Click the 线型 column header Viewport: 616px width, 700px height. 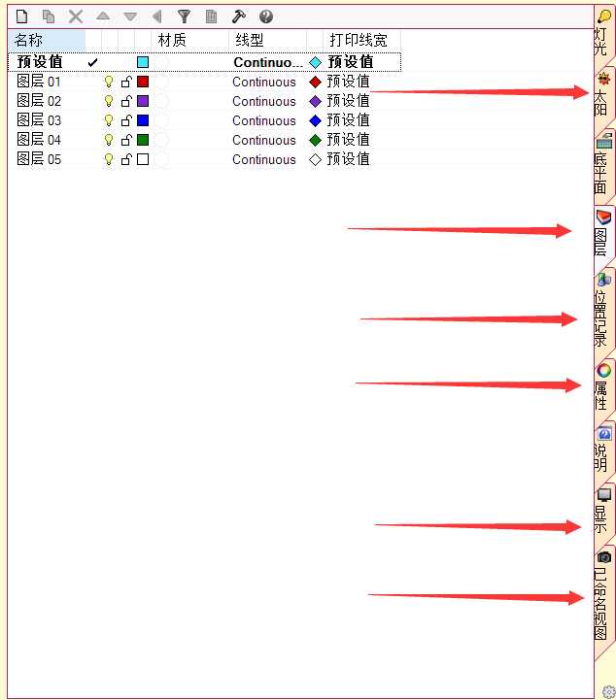coord(267,40)
